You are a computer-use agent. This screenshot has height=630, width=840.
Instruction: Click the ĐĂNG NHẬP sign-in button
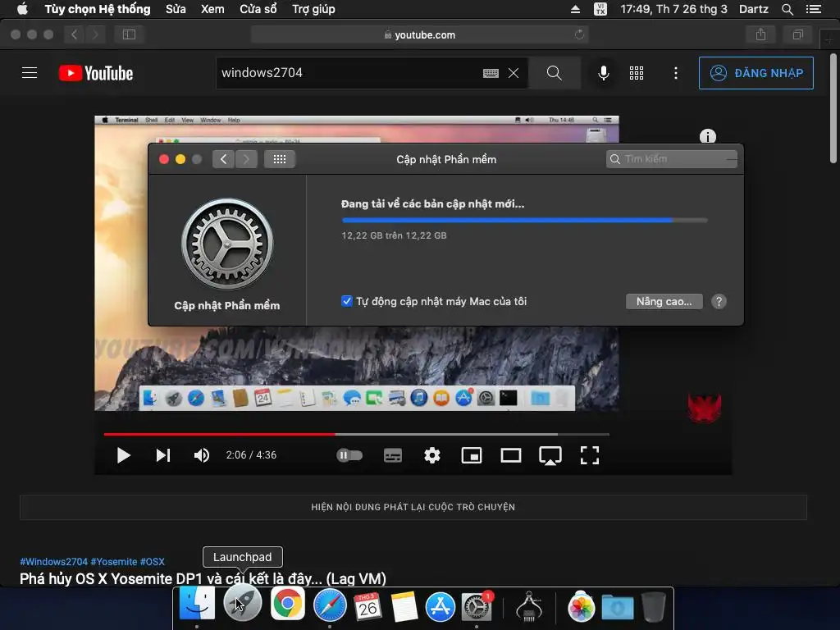[x=756, y=73]
